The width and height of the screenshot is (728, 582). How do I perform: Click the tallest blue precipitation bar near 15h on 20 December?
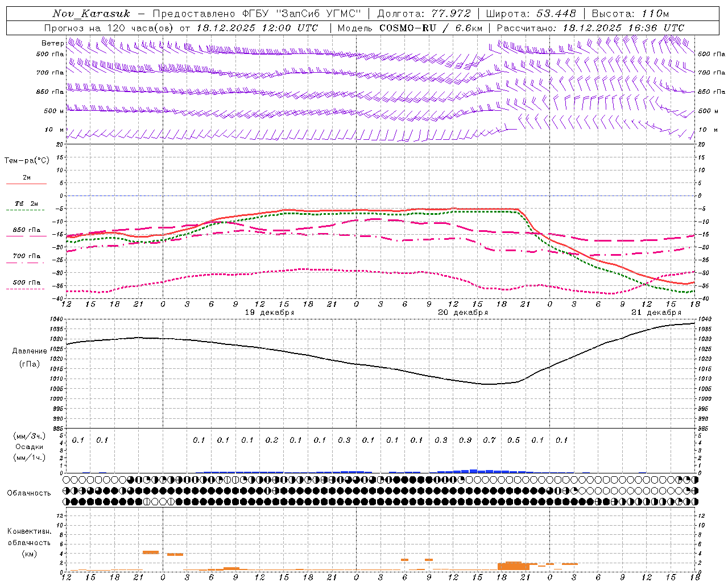coord(473,471)
